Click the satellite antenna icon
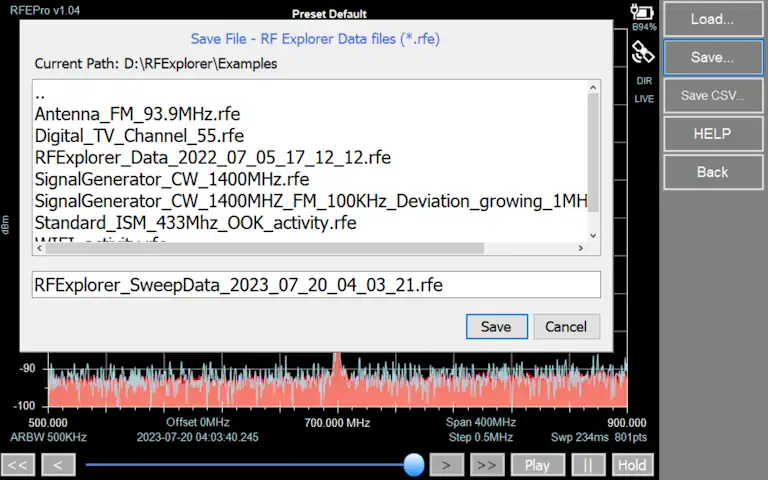This screenshot has width=768, height=480. click(643, 52)
